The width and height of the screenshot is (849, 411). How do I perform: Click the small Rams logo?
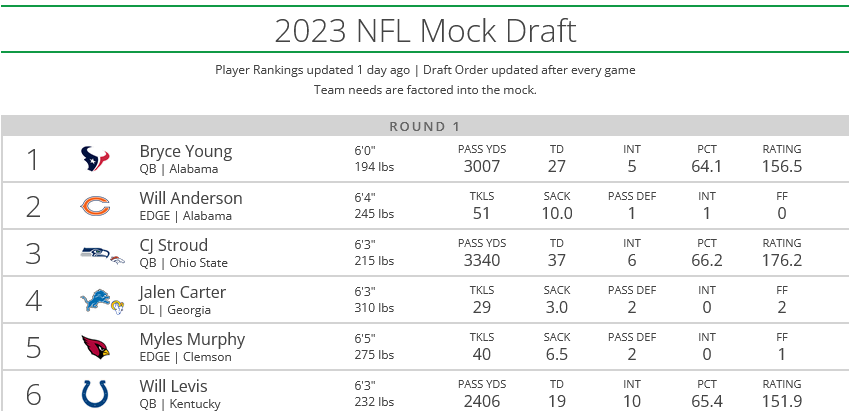pos(115,307)
